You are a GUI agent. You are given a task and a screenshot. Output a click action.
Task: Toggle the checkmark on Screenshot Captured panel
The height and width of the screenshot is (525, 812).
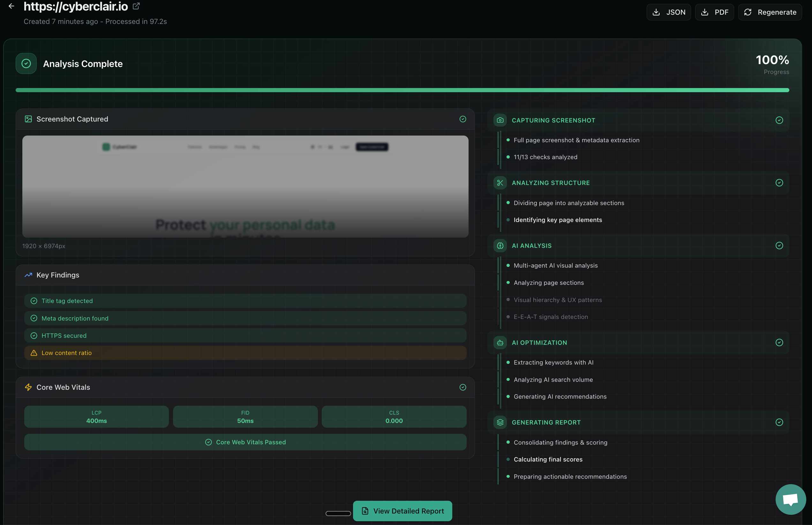click(x=463, y=119)
